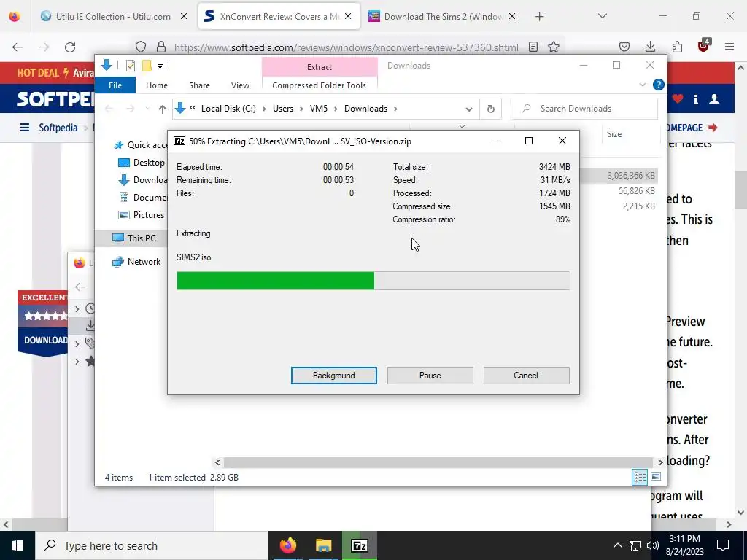Open File Explorer from the taskbar
Image resolution: width=747 pixels, height=560 pixels.
323,545
